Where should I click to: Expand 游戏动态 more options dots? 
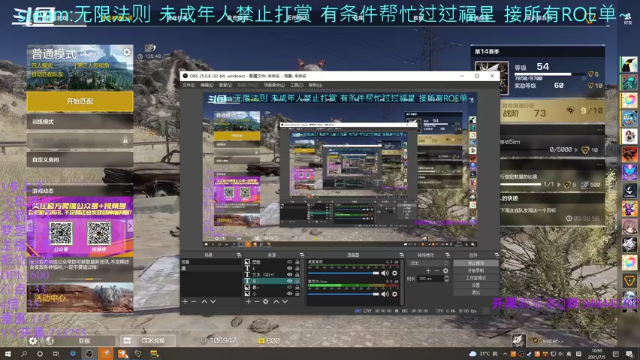click(x=127, y=191)
